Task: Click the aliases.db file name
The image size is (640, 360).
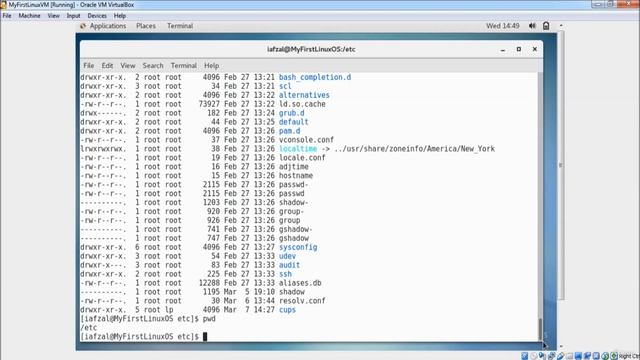Action: pos(300,283)
